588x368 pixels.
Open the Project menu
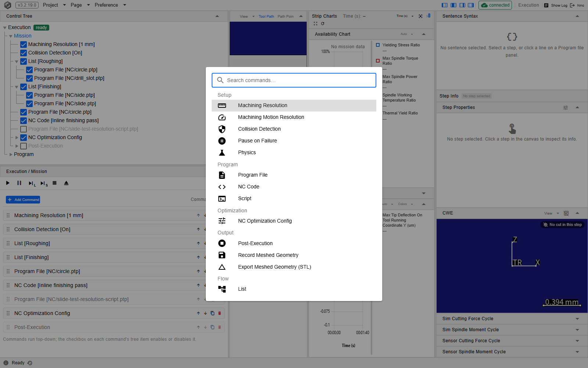pyautogui.click(x=54, y=5)
